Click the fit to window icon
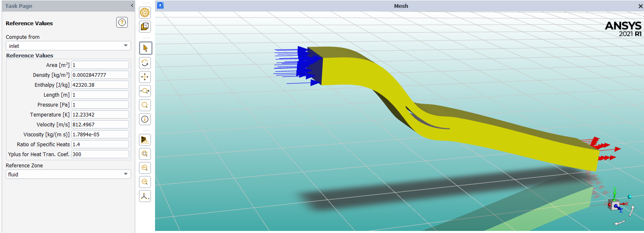The image size is (644, 233). click(x=145, y=154)
